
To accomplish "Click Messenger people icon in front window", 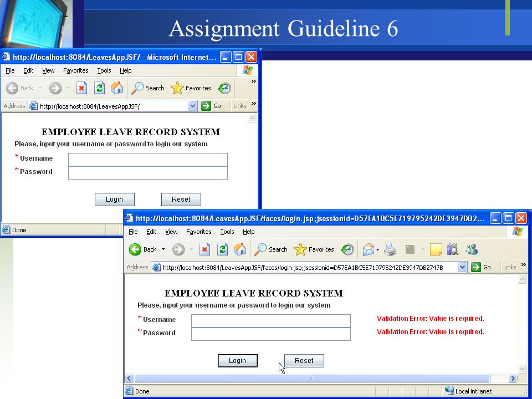I will (x=472, y=249).
